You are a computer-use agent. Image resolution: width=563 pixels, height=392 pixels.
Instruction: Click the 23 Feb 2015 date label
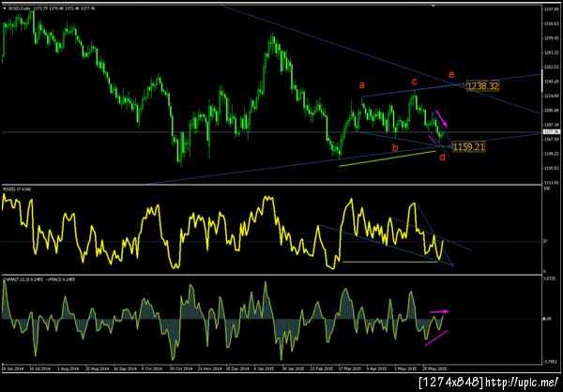pos(321,369)
